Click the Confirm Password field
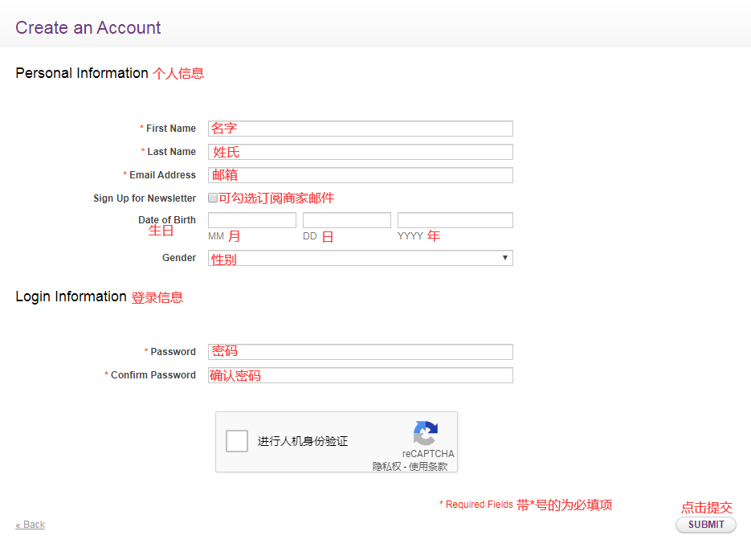751x560 pixels. pyautogui.click(x=360, y=375)
